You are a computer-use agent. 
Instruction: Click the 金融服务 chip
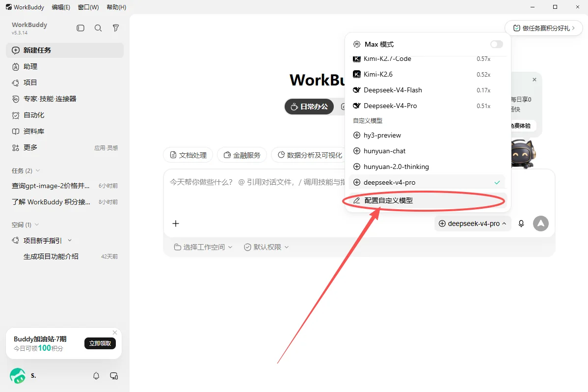(x=242, y=155)
